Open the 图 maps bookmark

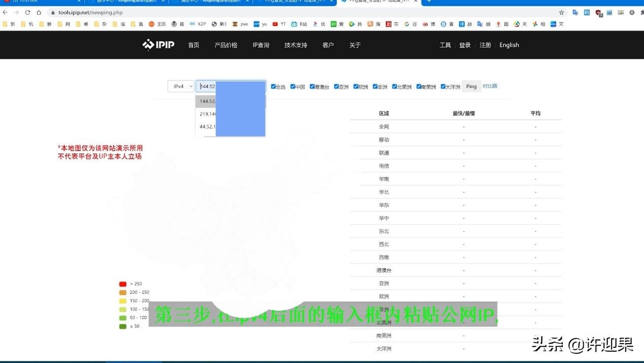click(x=502, y=24)
